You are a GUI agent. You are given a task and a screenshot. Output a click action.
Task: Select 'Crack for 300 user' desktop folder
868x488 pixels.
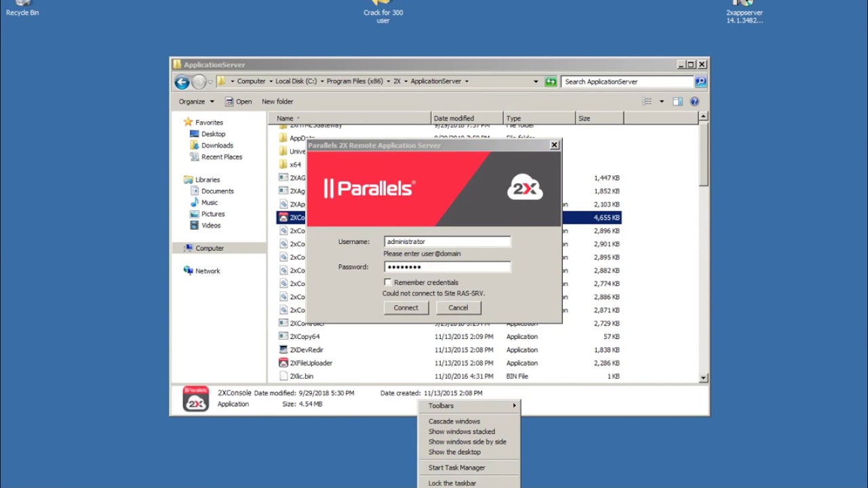pos(383,12)
